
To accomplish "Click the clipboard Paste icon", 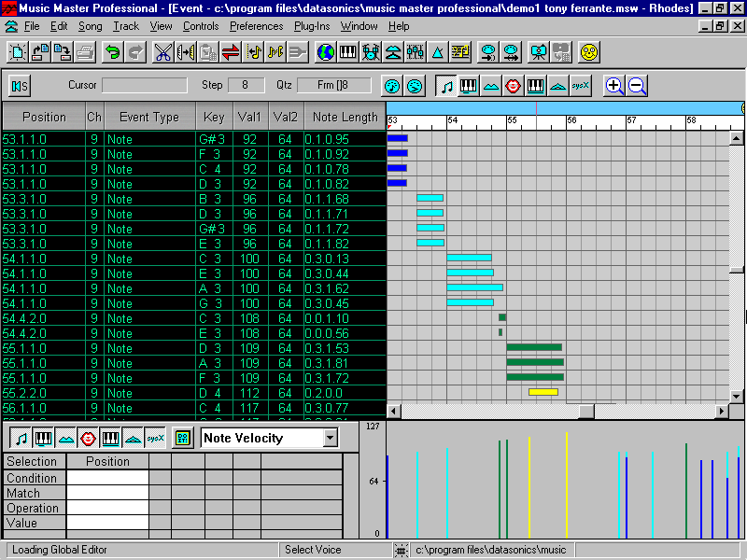I will click(207, 52).
